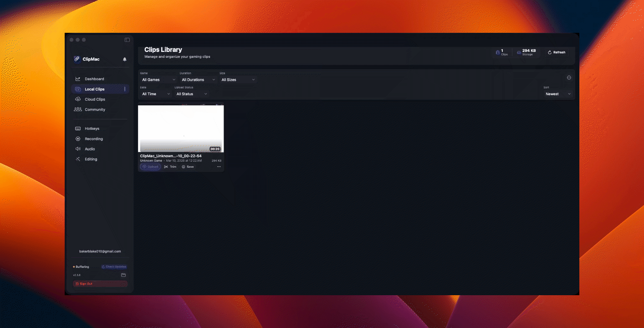Select the Dashboard chart icon
Image resolution: width=644 pixels, height=328 pixels.
coord(78,78)
